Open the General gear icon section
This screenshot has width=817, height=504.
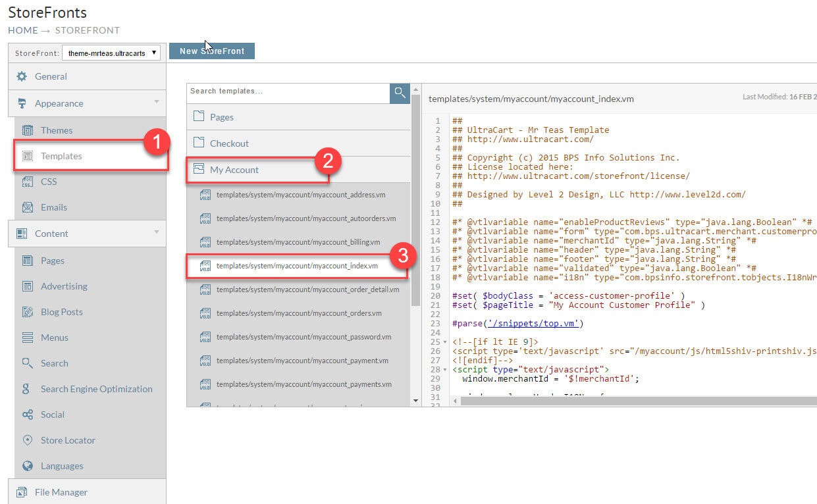tap(22, 76)
